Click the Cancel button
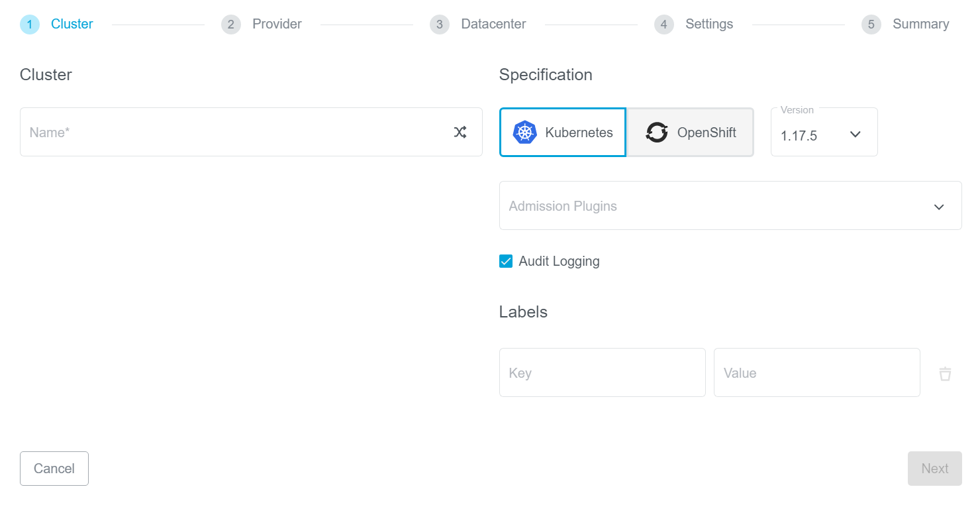 point(54,469)
